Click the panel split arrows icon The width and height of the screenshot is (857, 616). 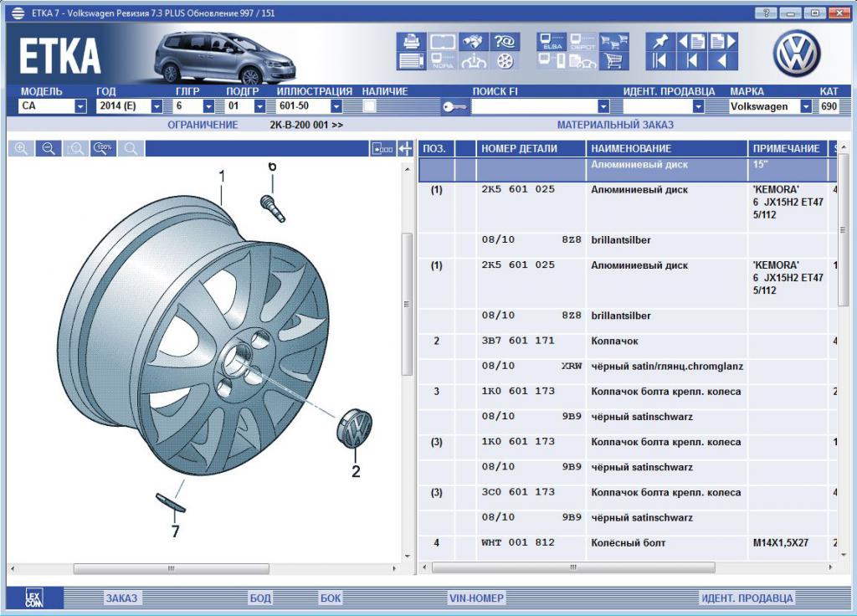point(405,148)
